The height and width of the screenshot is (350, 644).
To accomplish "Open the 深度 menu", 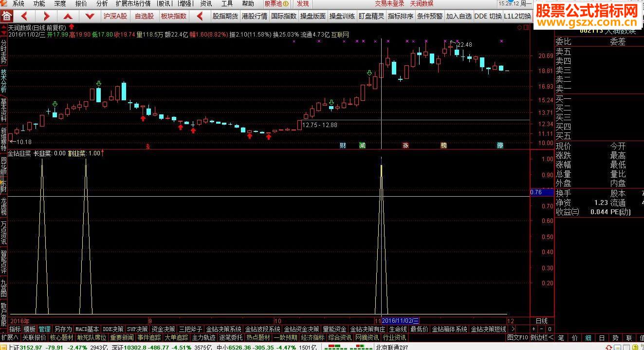I will tap(60, 3).
